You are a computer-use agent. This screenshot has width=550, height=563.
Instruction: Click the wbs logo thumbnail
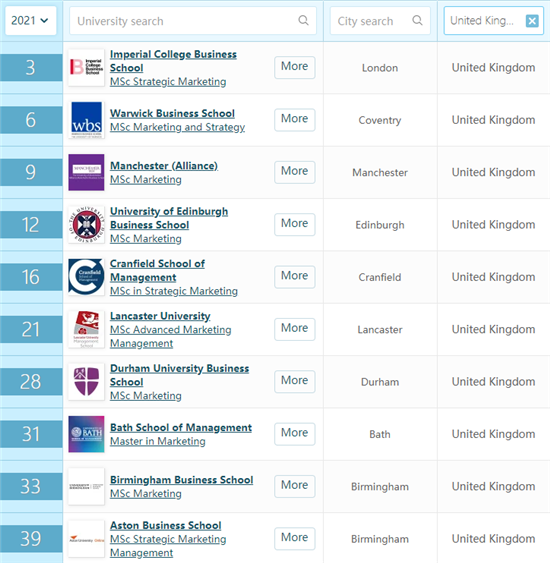point(87,120)
